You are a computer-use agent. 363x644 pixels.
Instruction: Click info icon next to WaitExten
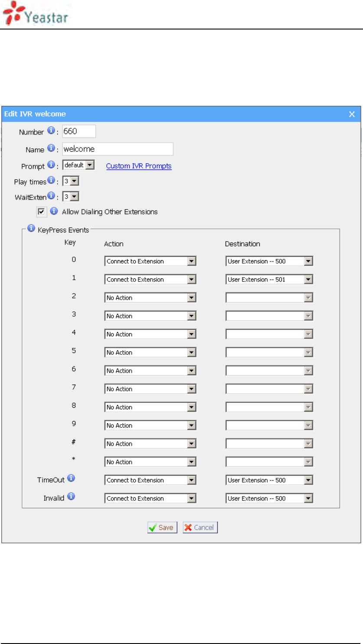51,196
